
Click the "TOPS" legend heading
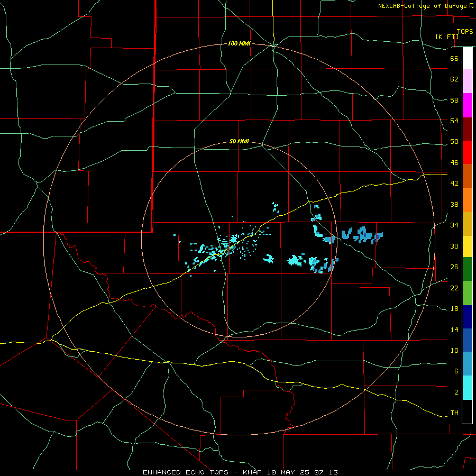tap(465, 31)
